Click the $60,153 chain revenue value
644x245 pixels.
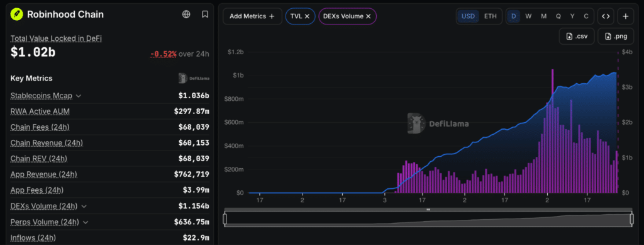pyautogui.click(x=194, y=142)
